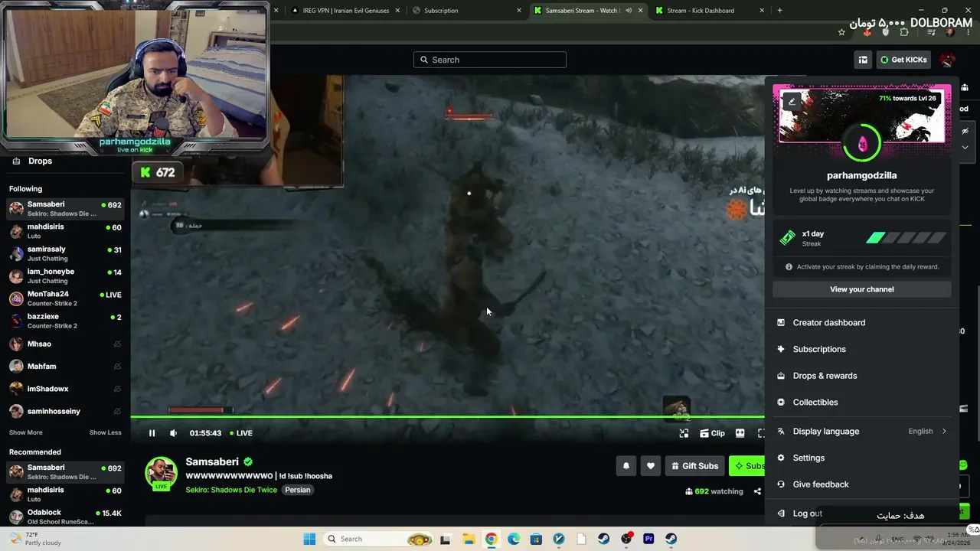The height and width of the screenshot is (551, 980).
Task: Click View your channel
Action: [862, 289]
